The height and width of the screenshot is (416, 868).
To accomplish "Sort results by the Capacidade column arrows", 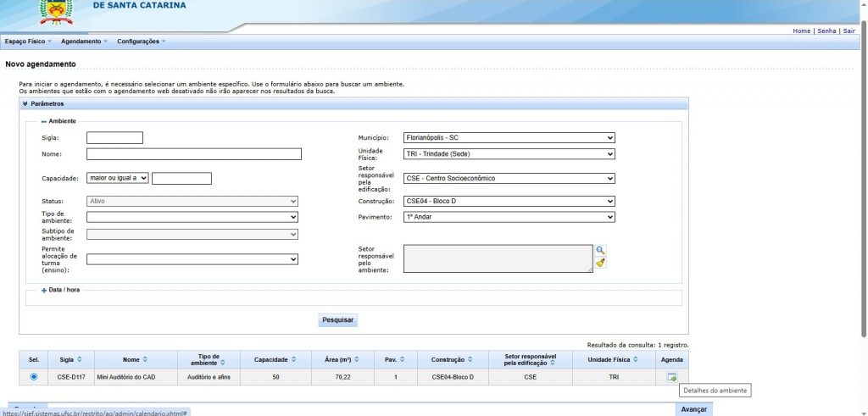I will click(294, 359).
